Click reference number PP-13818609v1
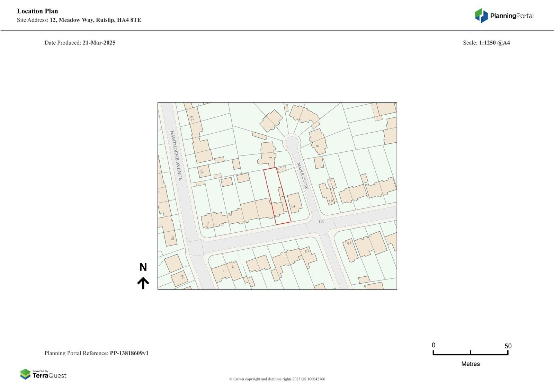 (x=129, y=353)
